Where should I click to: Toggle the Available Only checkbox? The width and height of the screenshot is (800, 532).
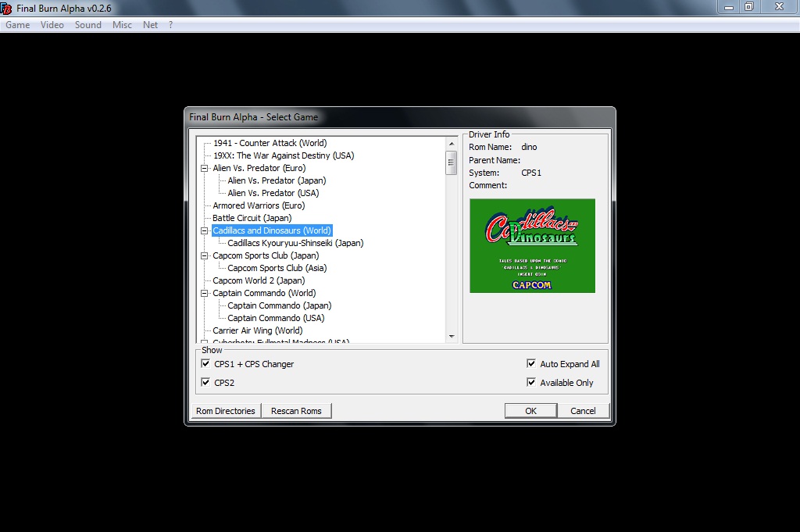[x=531, y=382]
